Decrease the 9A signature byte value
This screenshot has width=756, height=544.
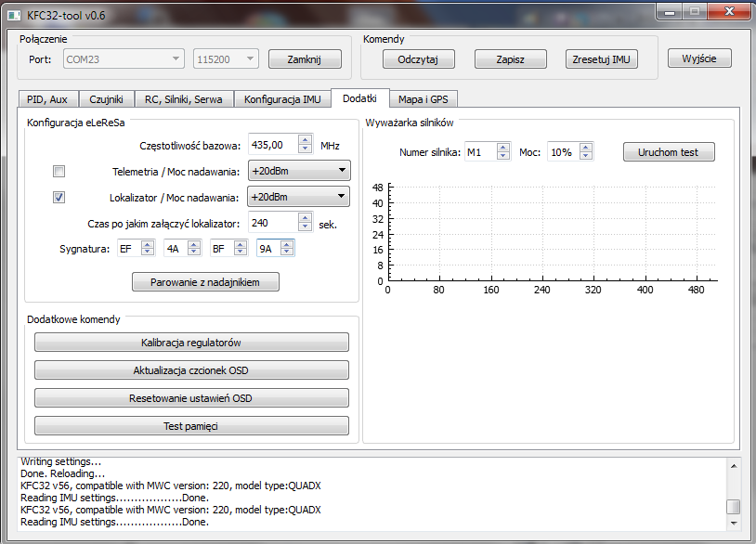[x=287, y=253]
